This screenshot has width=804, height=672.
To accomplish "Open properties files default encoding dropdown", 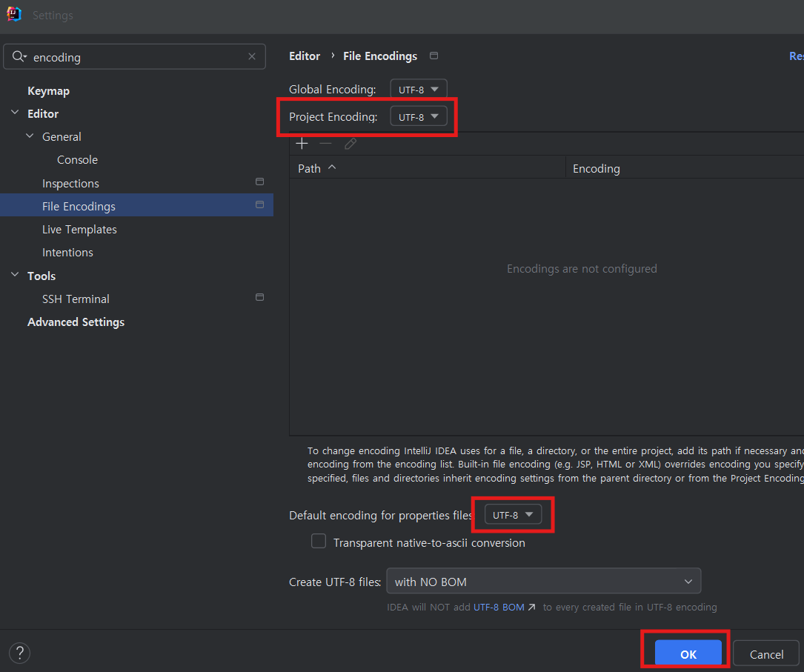I will point(513,515).
